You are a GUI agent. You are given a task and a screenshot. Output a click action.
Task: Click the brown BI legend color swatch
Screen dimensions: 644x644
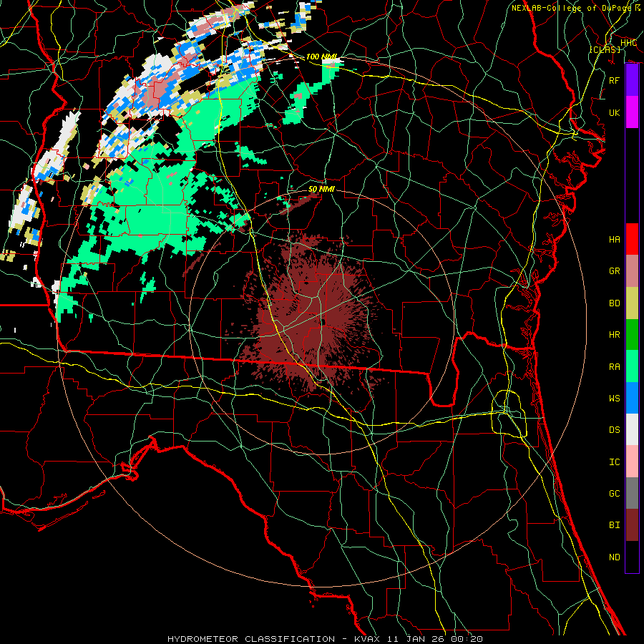pos(632,525)
